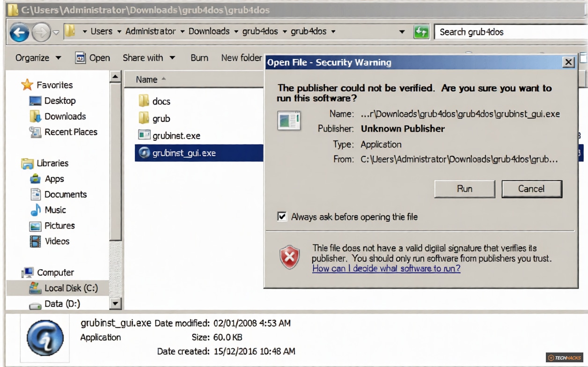Open the Organize menu
Image resolution: width=588 pixels, height=367 pixels.
[38, 58]
